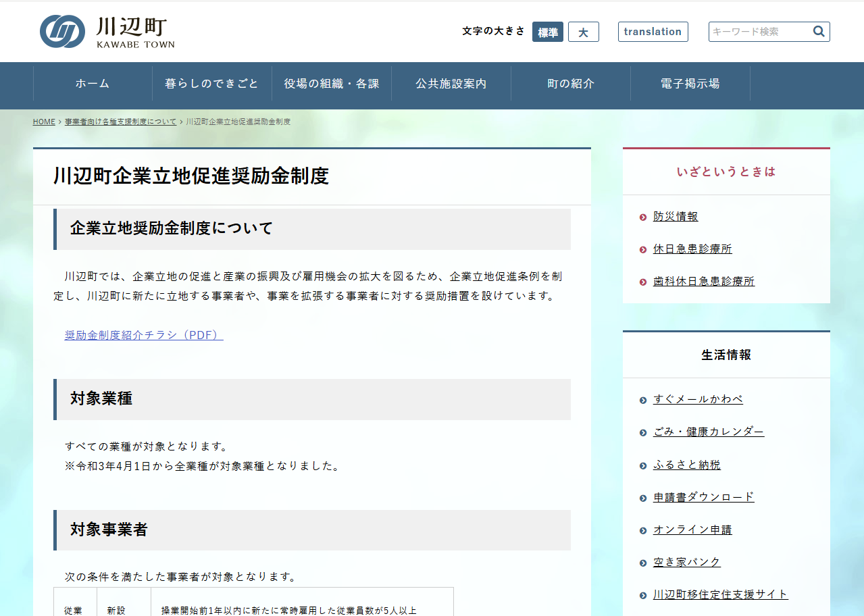
Task: Open the 申請書ダウンロード link
Action: coord(704,497)
